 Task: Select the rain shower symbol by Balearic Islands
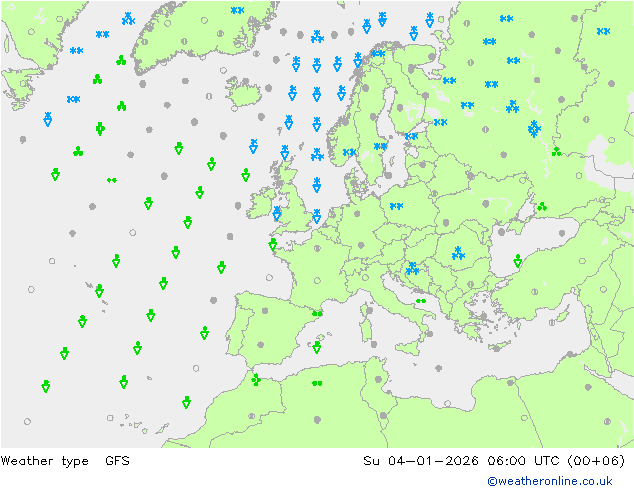pyautogui.click(x=317, y=347)
